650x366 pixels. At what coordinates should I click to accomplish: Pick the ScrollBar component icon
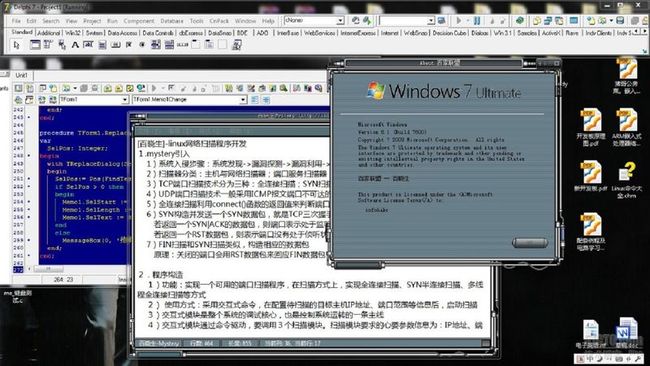182,45
